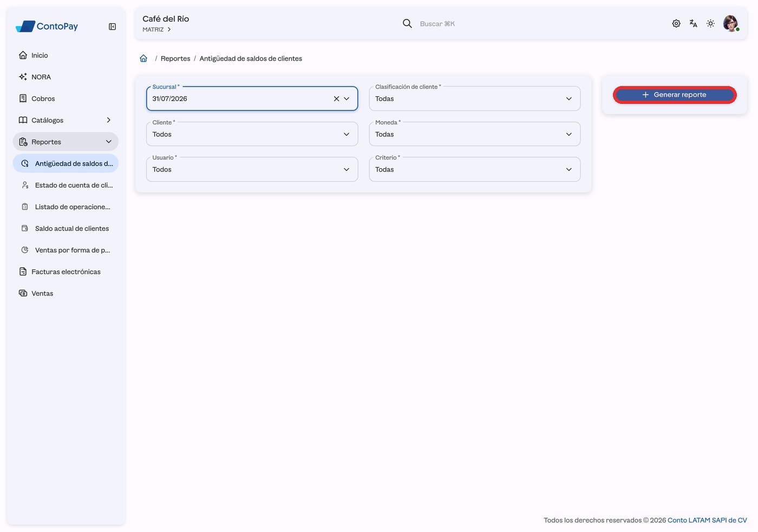The height and width of the screenshot is (532, 758).
Task: Open the language translation icon
Action: coord(694,23)
